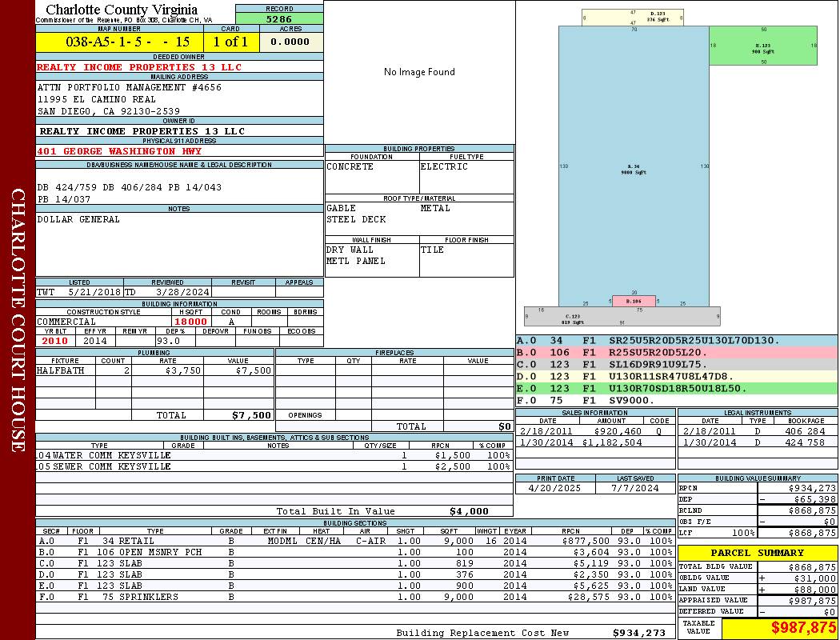
Task: Select sketch legend row A.0 34 F1
Action: (677, 341)
